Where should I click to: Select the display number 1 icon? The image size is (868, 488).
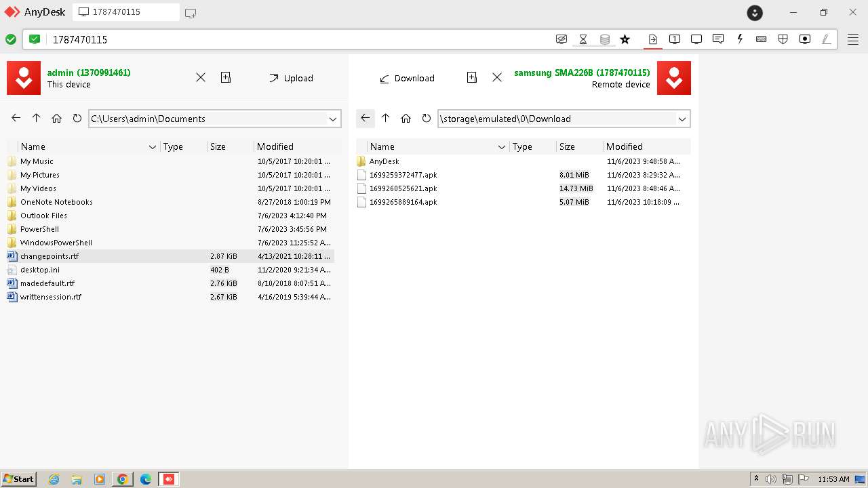(675, 39)
